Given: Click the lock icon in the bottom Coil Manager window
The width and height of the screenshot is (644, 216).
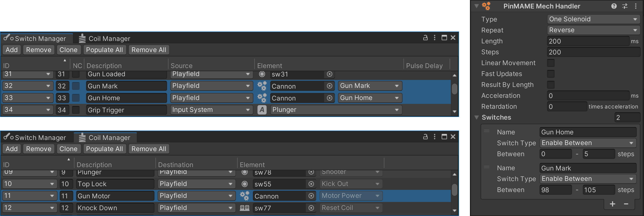Looking at the screenshot, I should pos(425,137).
